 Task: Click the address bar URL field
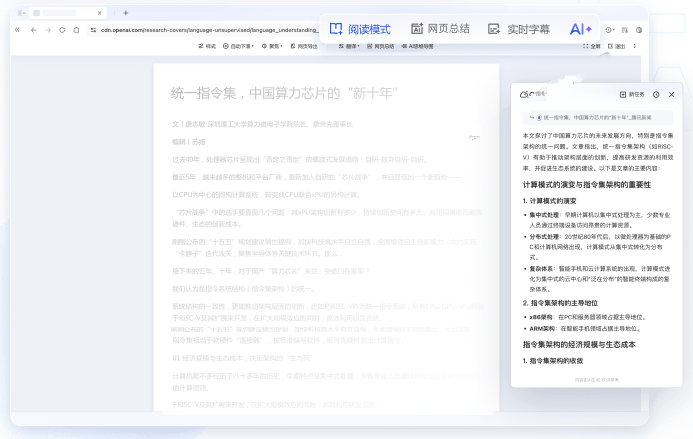pyautogui.click(x=209, y=30)
